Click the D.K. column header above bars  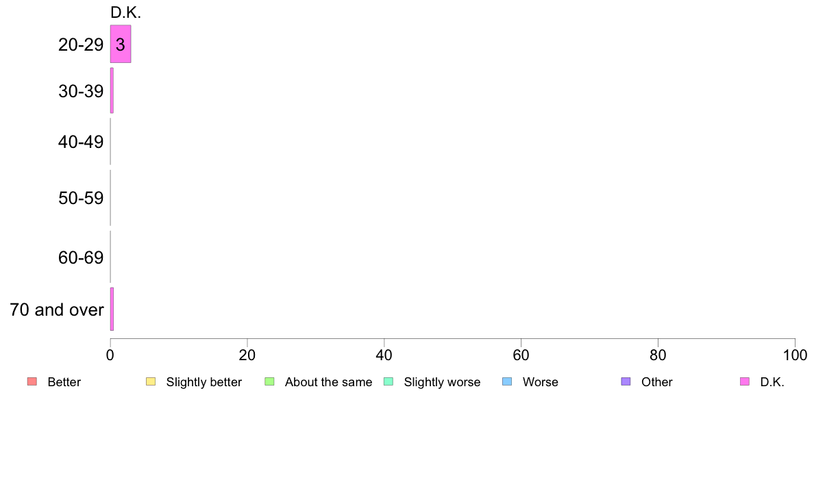pos(125,12)
